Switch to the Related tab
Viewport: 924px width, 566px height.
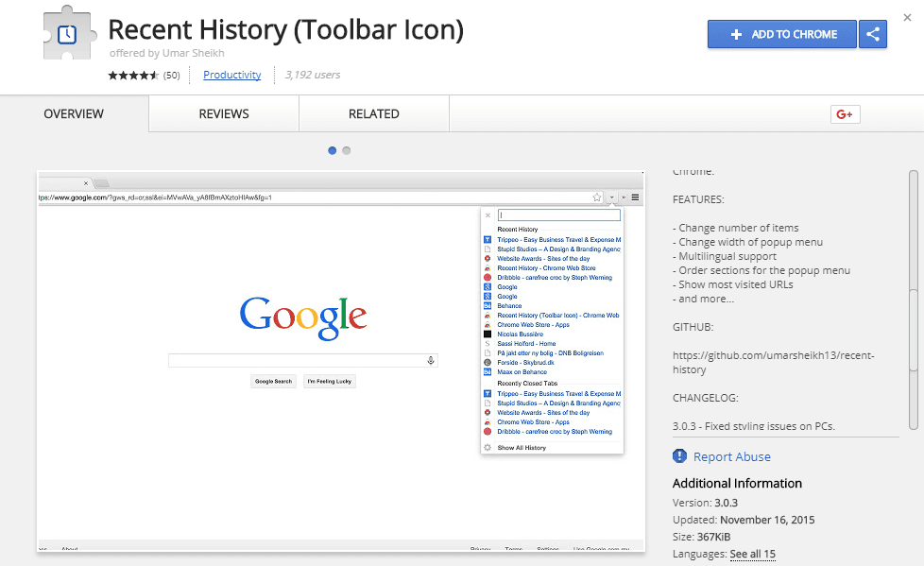point(373,113)
